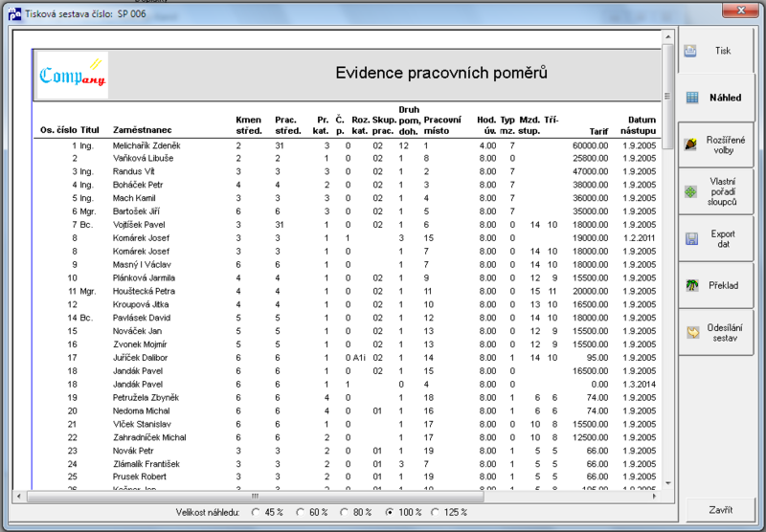
Task: Click the Tarif column header
Action: pyautogui.click(x=598, y=131)
